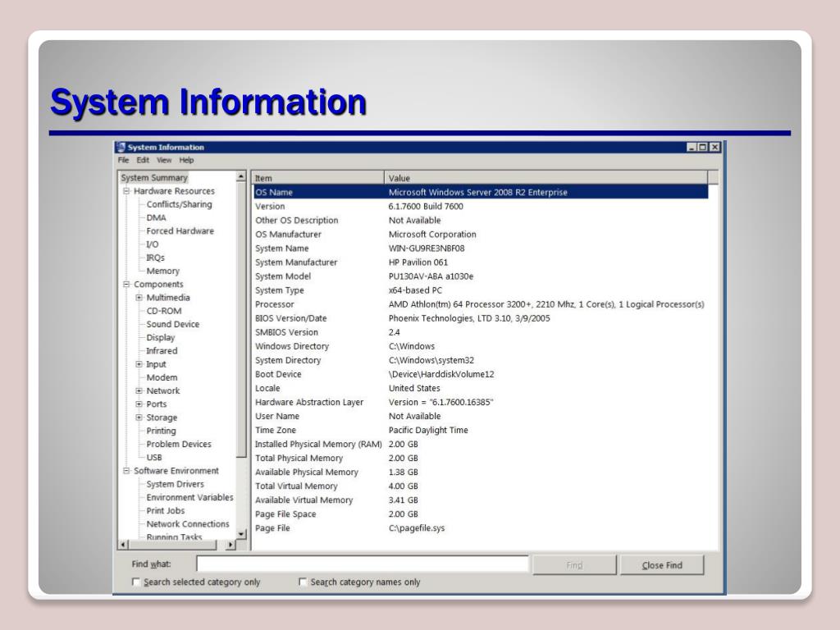840x630 pixels.
Task: Select Display under Components
Action: (x=161, y=337)
